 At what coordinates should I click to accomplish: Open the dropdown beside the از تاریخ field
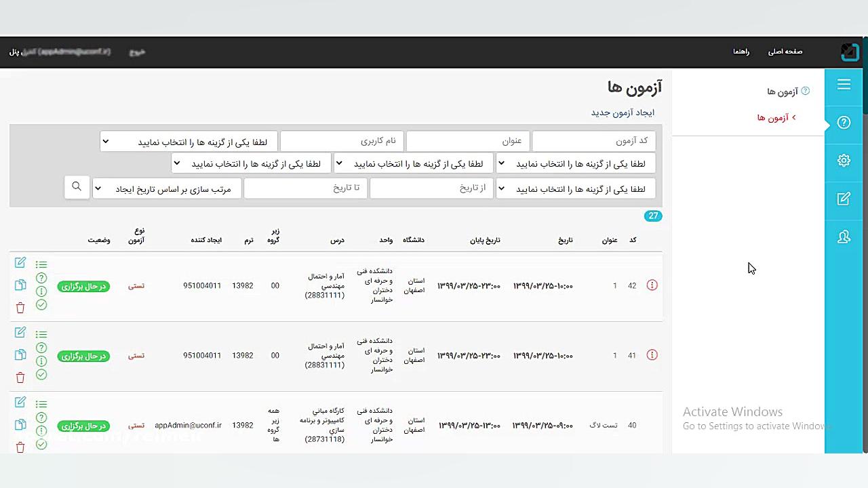576,189
